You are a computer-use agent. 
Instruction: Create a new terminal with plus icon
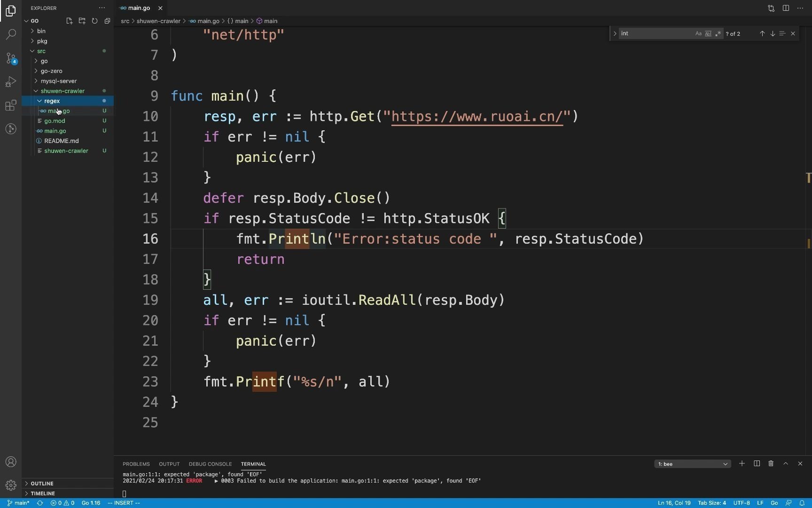(x=742, y=463)
